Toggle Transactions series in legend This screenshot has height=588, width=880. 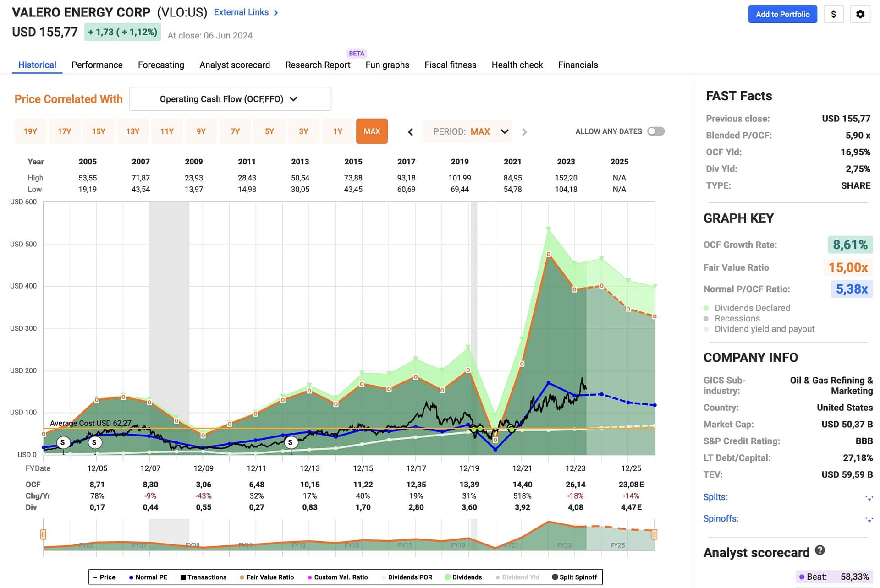pyautogui.click(x=203, y=577)
